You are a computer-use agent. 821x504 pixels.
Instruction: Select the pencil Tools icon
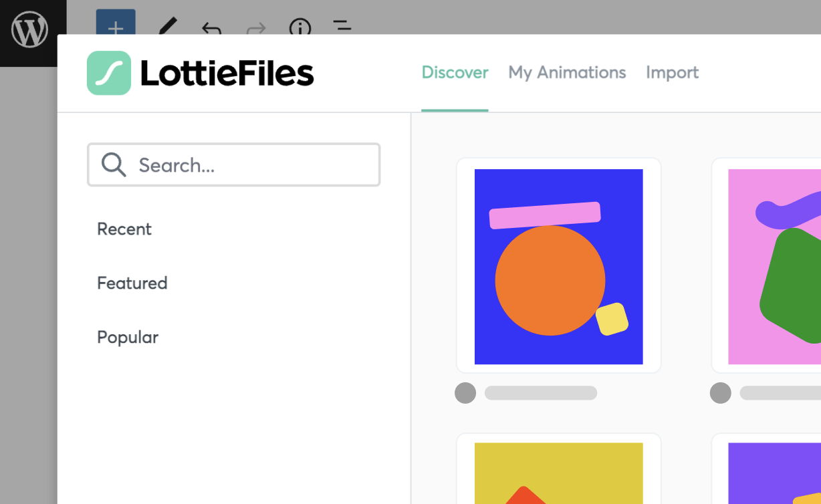(x=167, y=27)
